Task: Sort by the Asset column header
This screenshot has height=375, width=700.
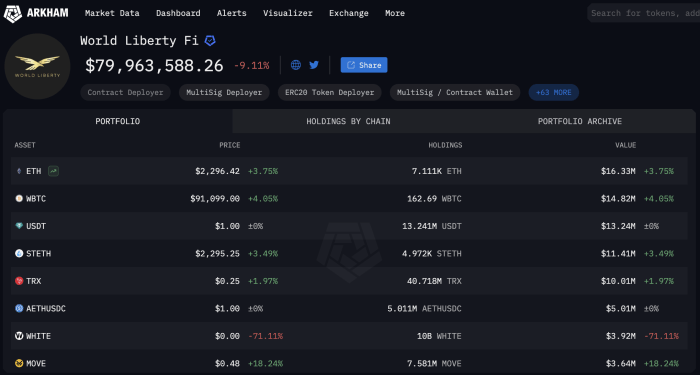Action: [25, 145]
